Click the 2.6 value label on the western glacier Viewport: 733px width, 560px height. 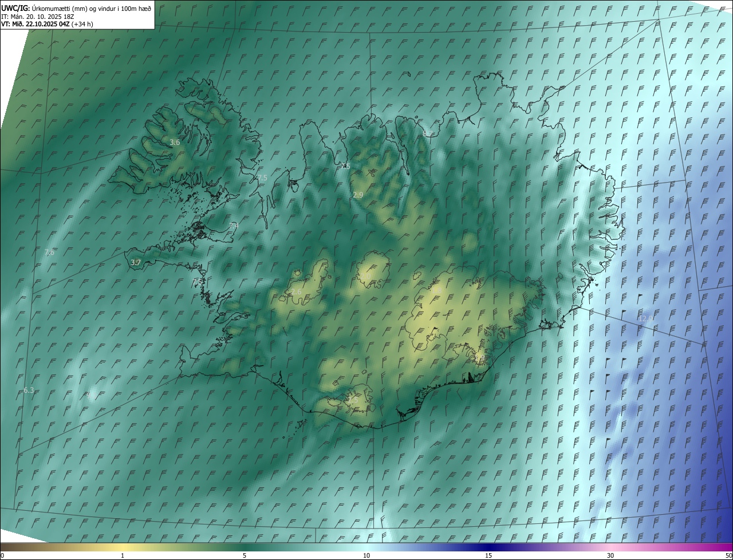pyautogui.click(x=296, y=292)
